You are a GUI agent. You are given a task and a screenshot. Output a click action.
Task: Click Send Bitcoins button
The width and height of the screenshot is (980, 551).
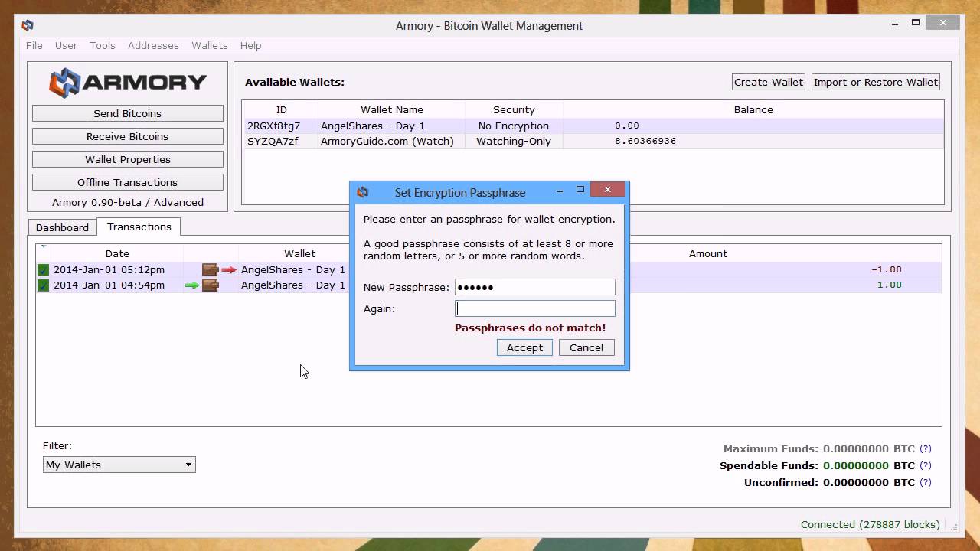[x=128, y=113]
